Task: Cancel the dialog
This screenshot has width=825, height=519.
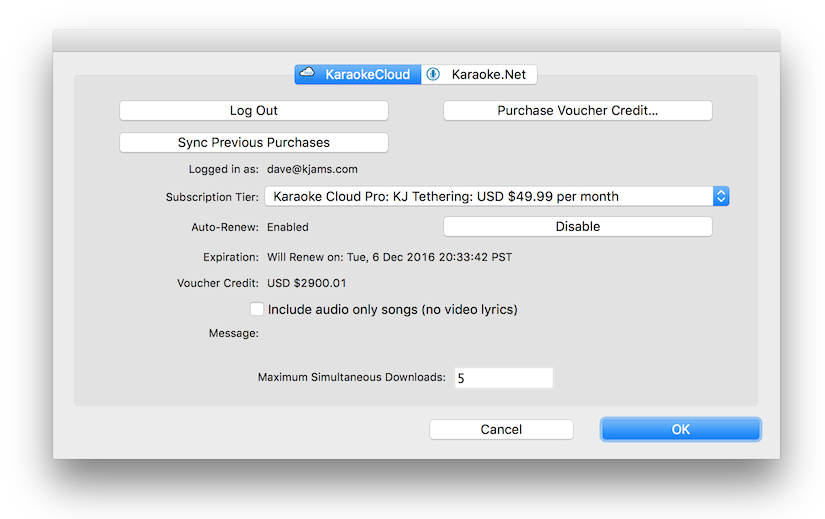Action: (501, 430)
